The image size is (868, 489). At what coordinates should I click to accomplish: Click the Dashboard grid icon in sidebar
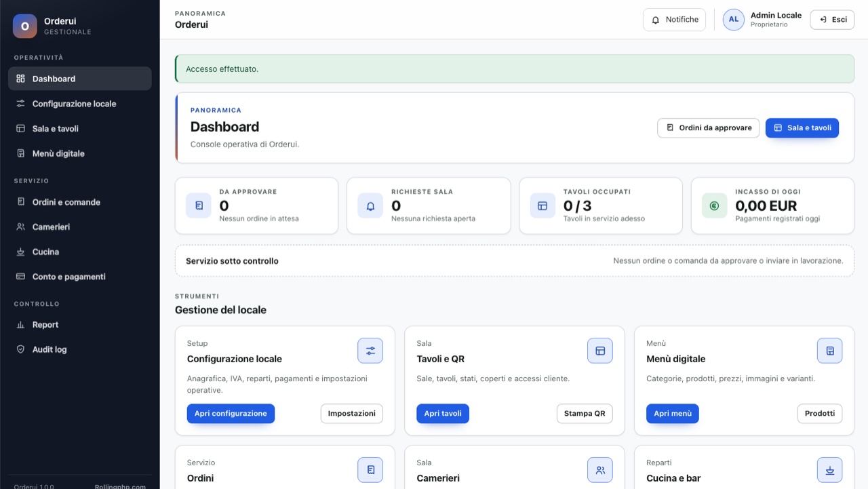[x=20, y=79]
